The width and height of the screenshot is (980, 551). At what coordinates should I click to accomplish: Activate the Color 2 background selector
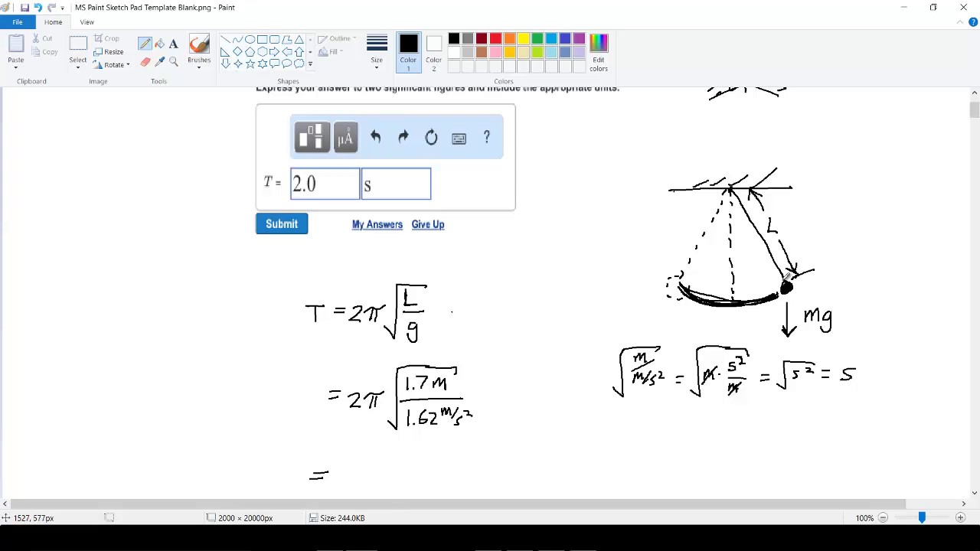(x=433, y=53)
